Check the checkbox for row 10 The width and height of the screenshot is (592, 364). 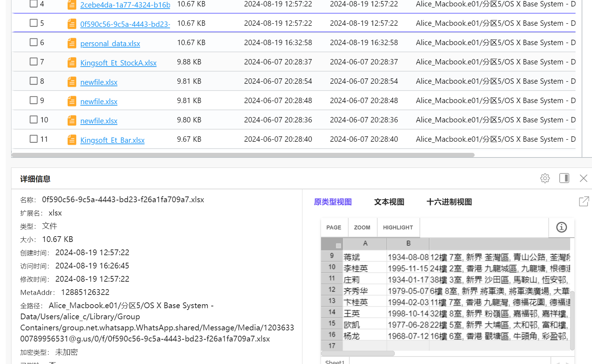34,120
